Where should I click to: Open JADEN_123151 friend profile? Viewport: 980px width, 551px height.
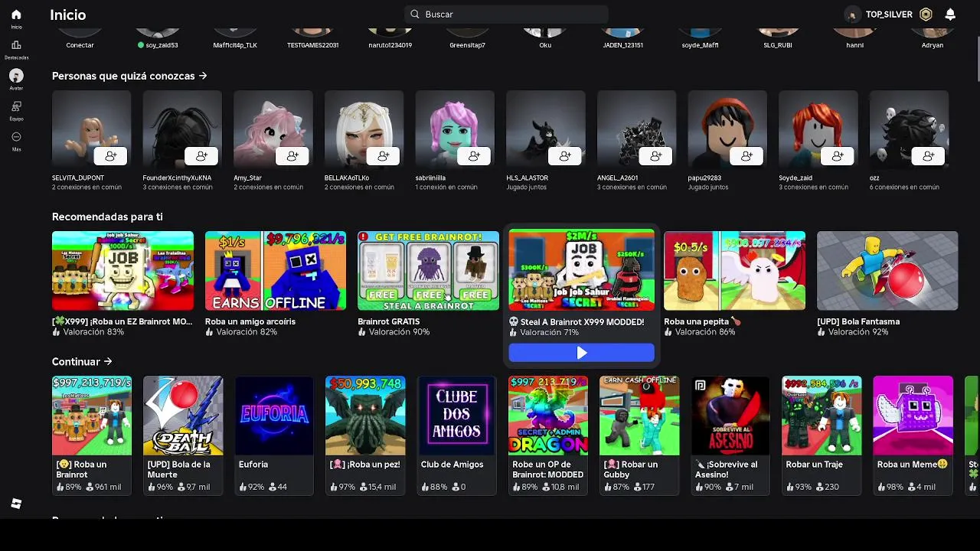622,38
